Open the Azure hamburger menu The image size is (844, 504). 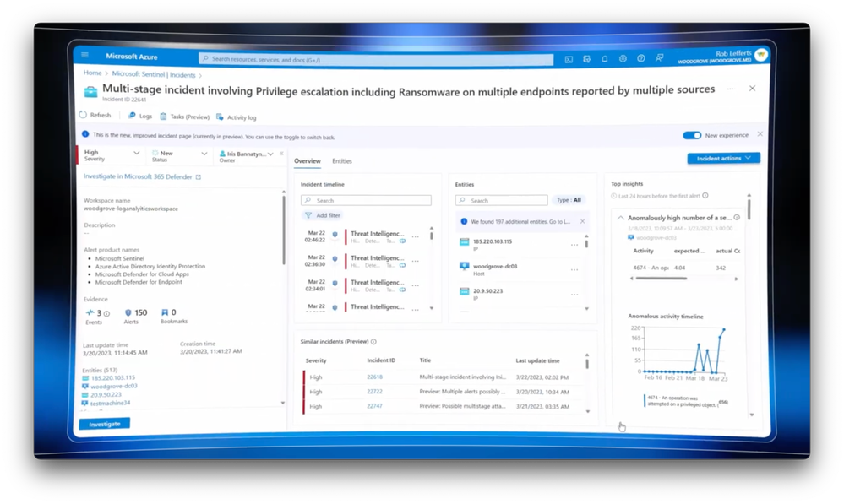84,55
